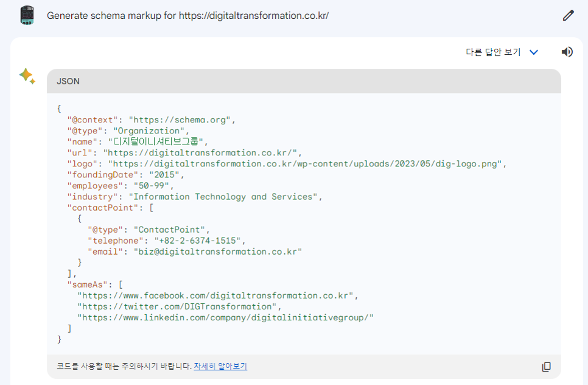Click the facebook.com URL line
Image resolution: width=588 pixels, height=385 pixels.
(x=217, y=295)
